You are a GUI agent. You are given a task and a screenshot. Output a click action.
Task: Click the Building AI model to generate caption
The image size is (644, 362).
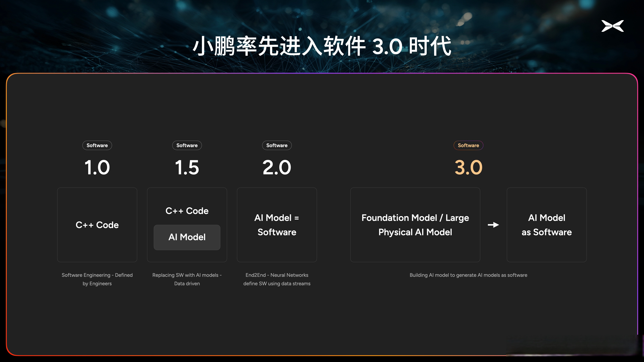[468, 275]
